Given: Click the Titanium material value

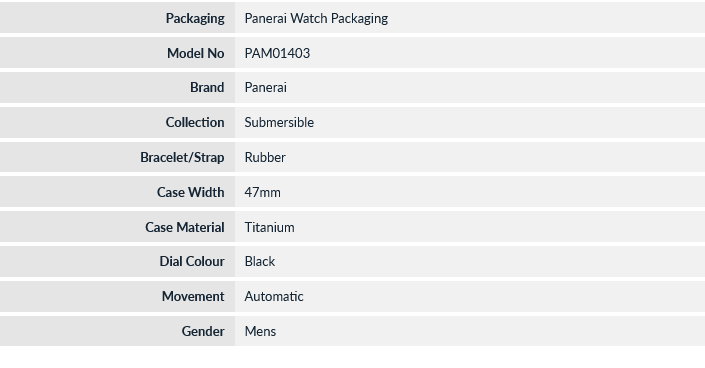Looking at the screenshot, I should tap(269, 227).
